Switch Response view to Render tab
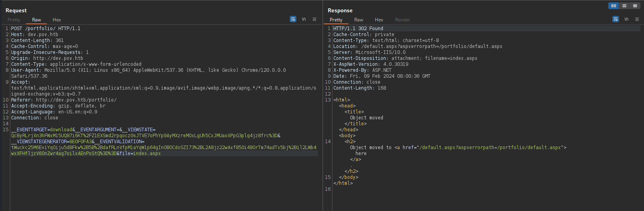 point(403,20)
